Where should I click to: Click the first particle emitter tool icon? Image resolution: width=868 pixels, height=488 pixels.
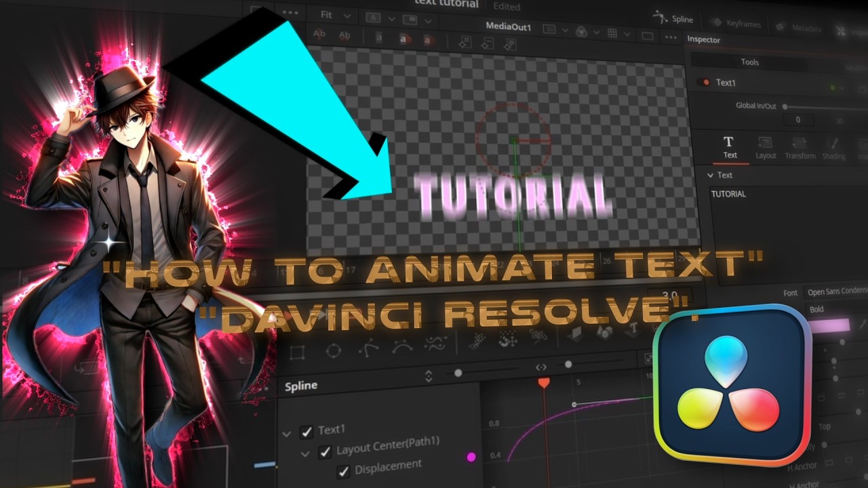click(x=477, y=340)
